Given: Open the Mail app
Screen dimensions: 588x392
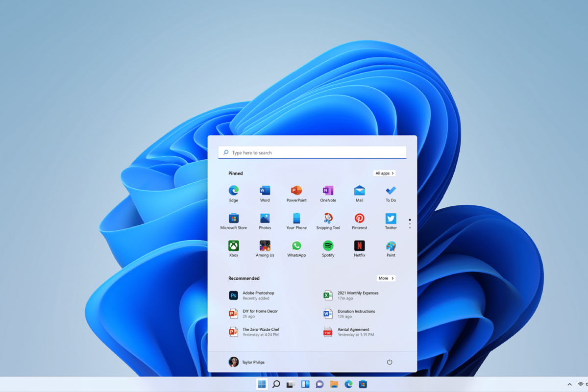Looking at the screenshot, I should coord(360,194).
